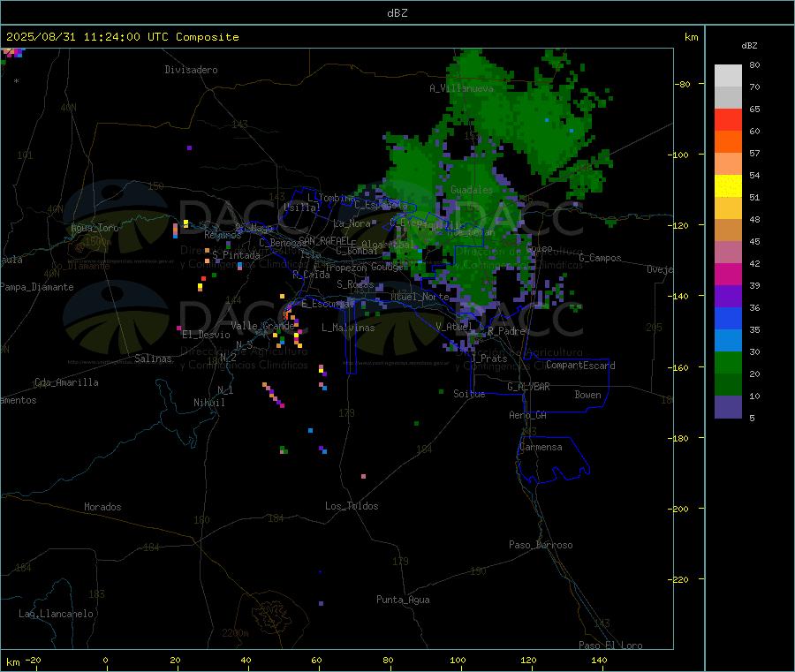This screenshot has width=795, height=672.
Task: Select the green 20-30 dBZ legend swatch
Action: coord(728,362)
